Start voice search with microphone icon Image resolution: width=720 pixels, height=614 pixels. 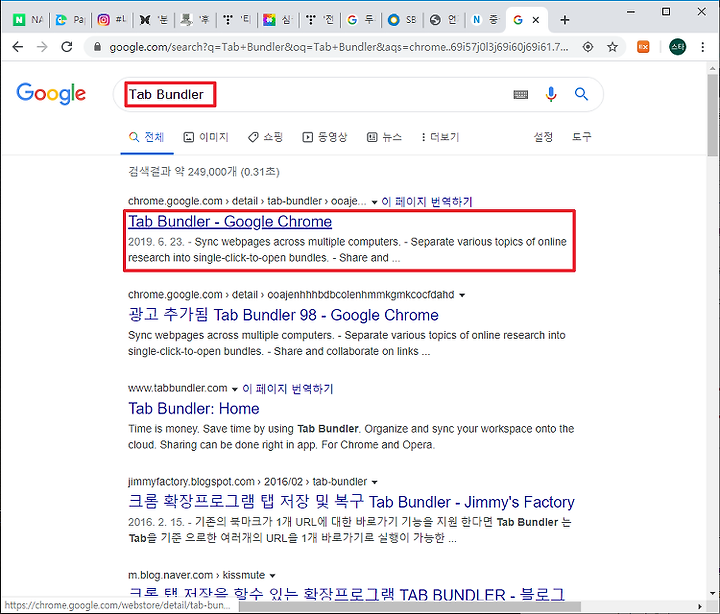coord(551,94)
